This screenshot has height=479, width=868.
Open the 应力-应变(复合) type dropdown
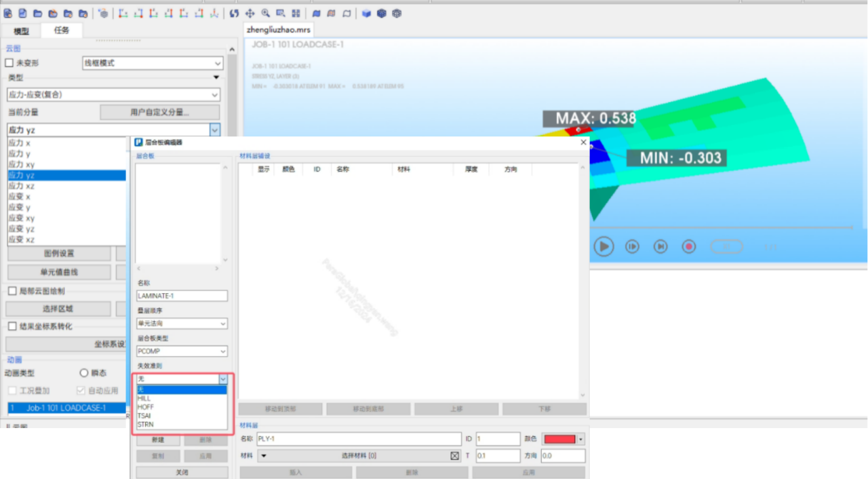(113, 95)
